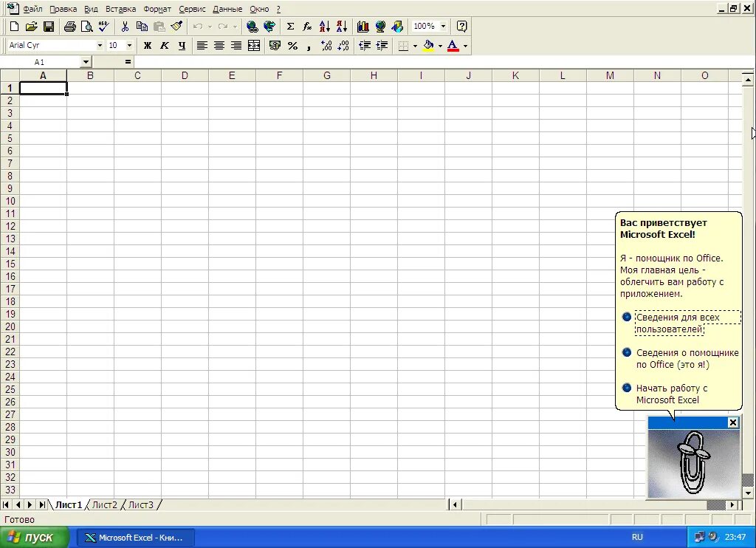Screen dimensions: 756x548
Task: Expand the fill color palette arrow
Action: (440, 46)
